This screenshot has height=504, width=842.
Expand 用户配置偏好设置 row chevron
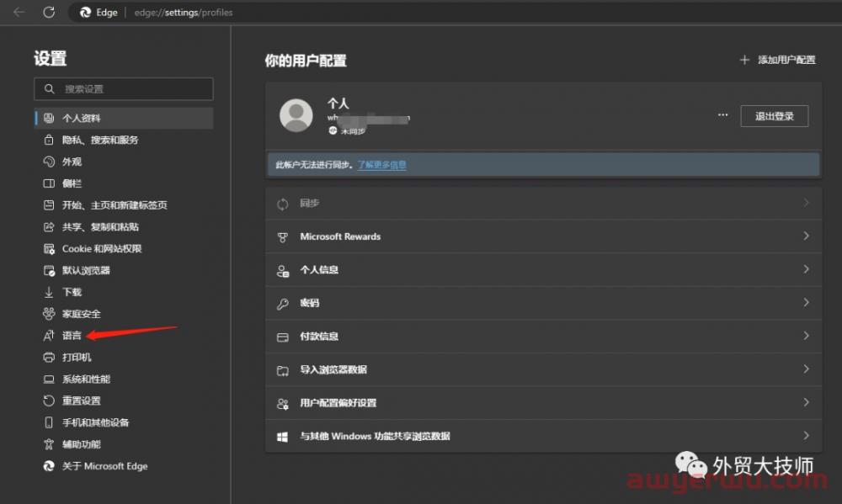[x=806, y=402]
